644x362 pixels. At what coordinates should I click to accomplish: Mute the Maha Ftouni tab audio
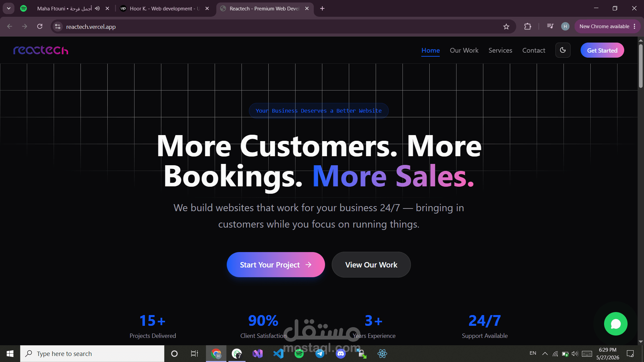tap(97, 8)
